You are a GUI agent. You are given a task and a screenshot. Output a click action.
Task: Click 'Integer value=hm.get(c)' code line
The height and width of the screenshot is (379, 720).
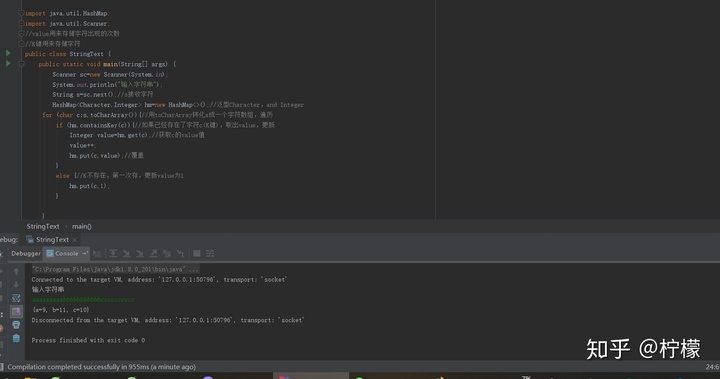[137, 135]
